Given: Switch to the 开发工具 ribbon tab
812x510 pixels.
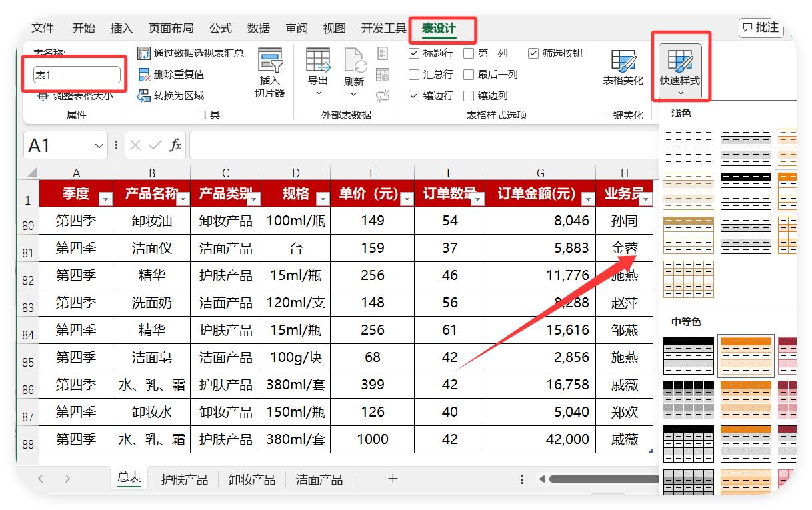Looking at the screenshot, I should [x=384, y=28].
